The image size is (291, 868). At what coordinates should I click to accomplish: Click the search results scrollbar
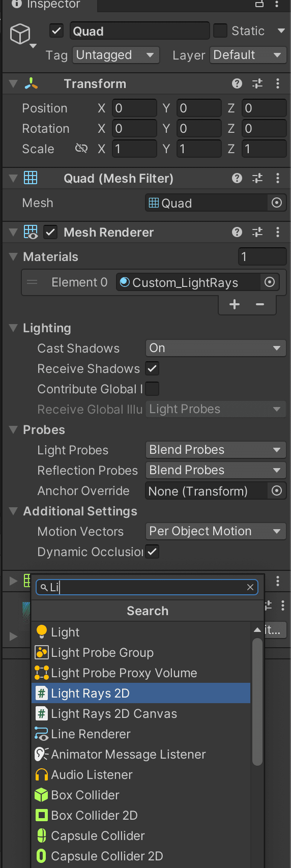coord(257,702)
